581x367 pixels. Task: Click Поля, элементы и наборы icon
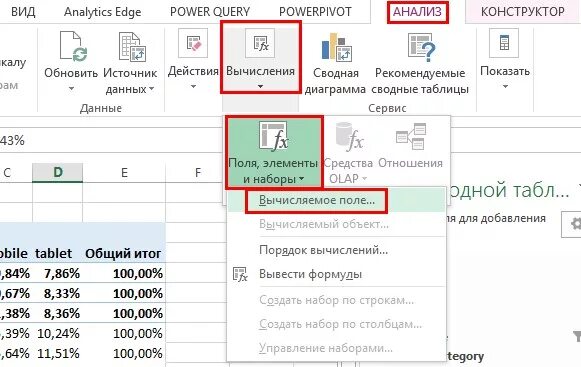pyautogui.click(x=273, y=136)
